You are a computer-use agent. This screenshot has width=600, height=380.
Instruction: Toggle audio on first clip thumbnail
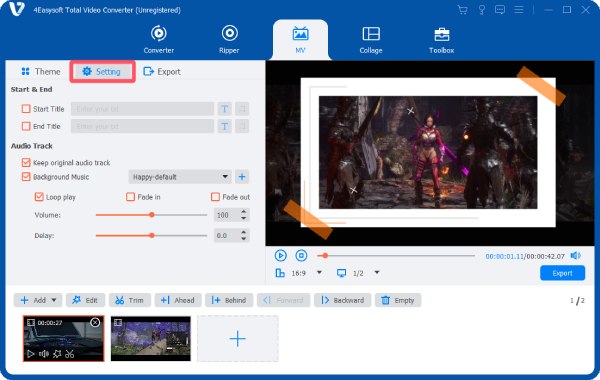(x=44, y=354)
